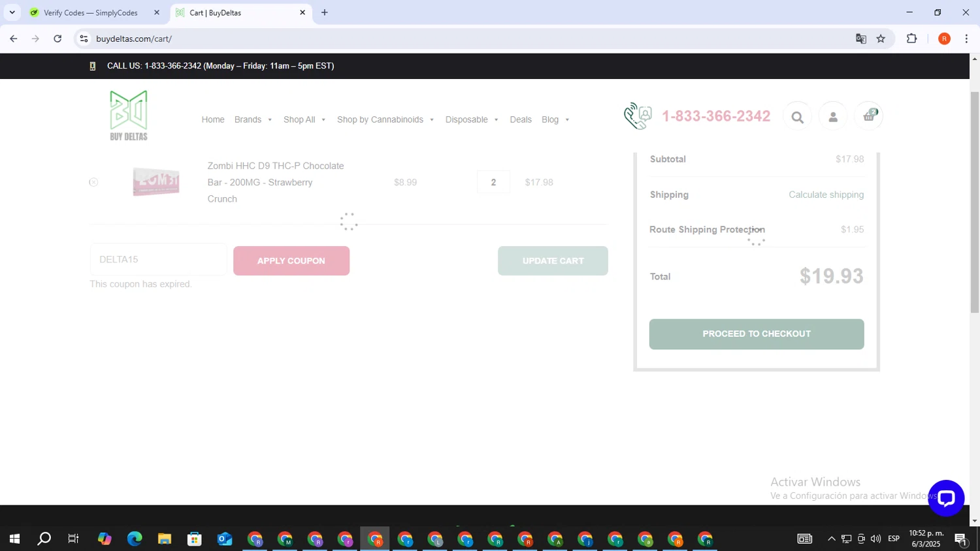Open the Windows Start menu
The width and height of the screenshot is (980, 551).
click(14, 539)
